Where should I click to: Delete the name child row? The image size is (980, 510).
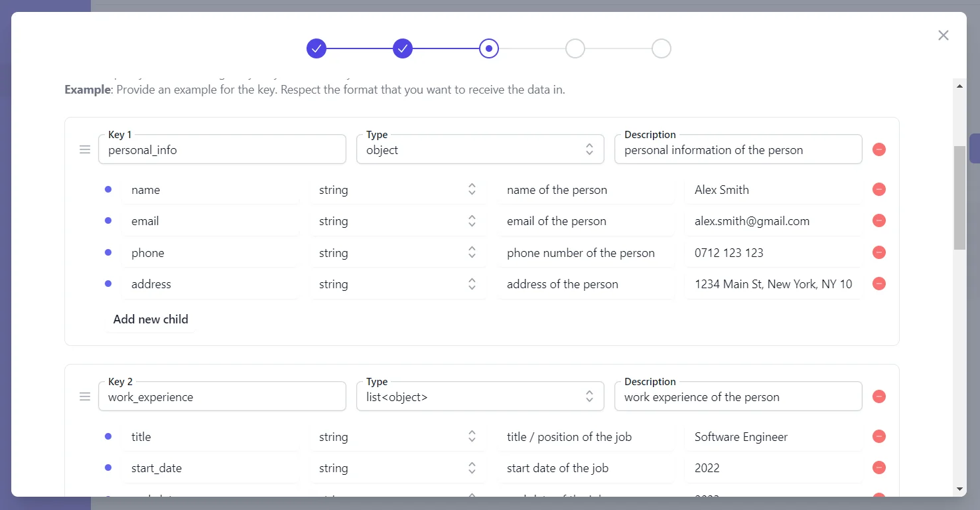click(x=879, y=189)
